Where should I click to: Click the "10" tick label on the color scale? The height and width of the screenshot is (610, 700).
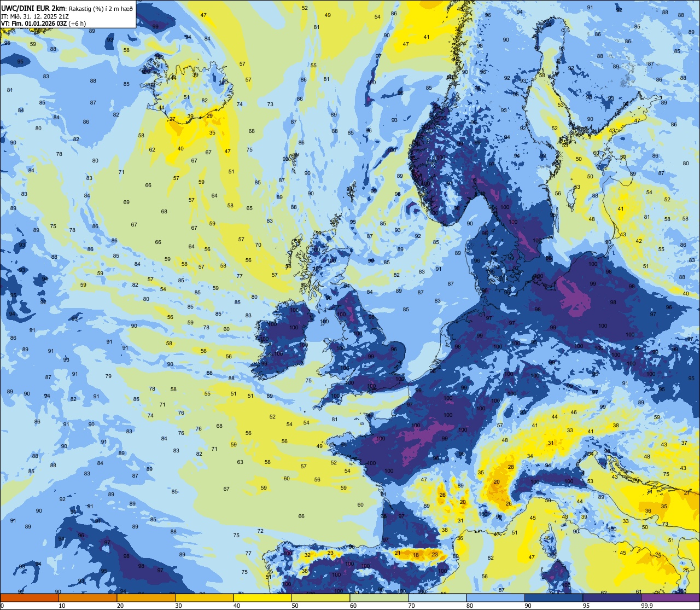[x=62, y=606]
